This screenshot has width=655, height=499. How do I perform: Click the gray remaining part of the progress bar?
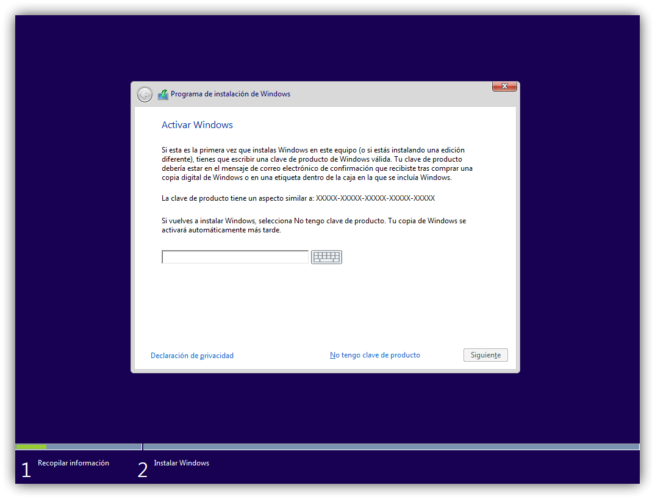(390, 447)
